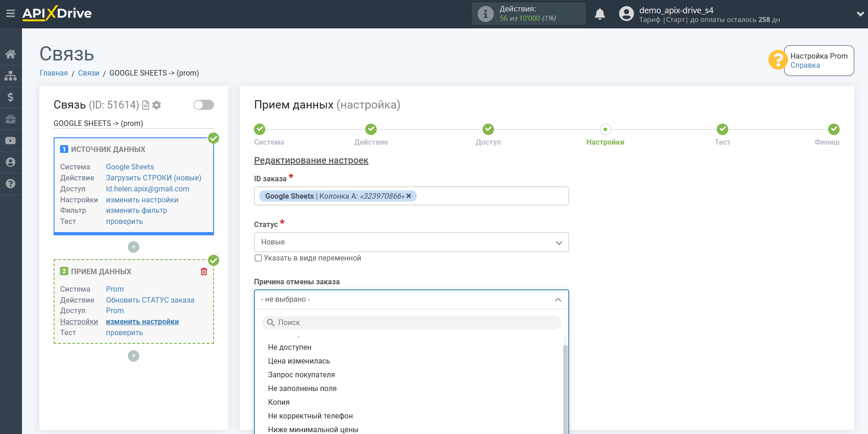
Task: Open the profile sidebar icon
Action: [11, 162]
